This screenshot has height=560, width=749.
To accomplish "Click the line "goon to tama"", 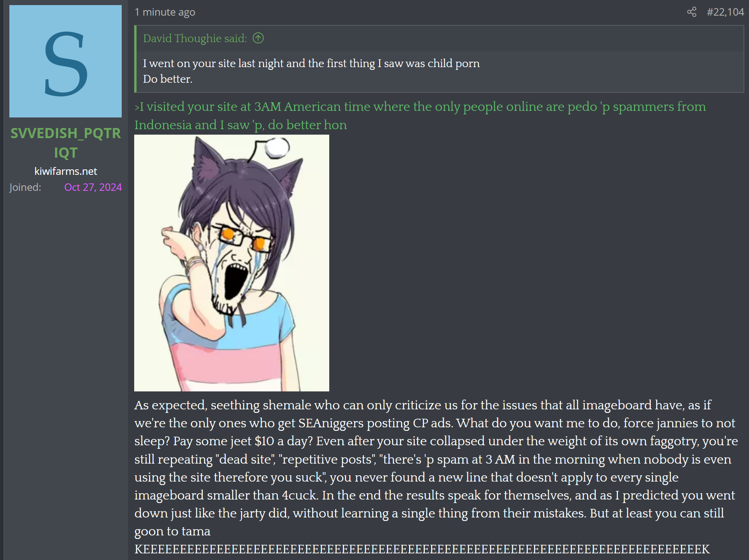I will pos(172,531).
